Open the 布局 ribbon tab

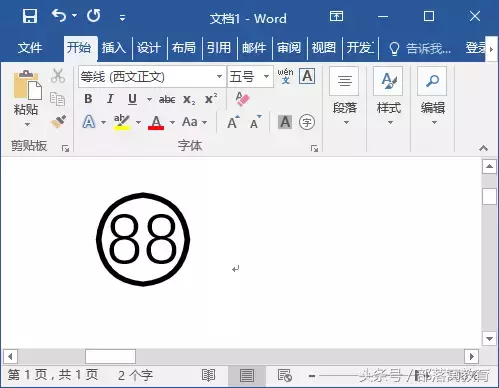[184, 48]
